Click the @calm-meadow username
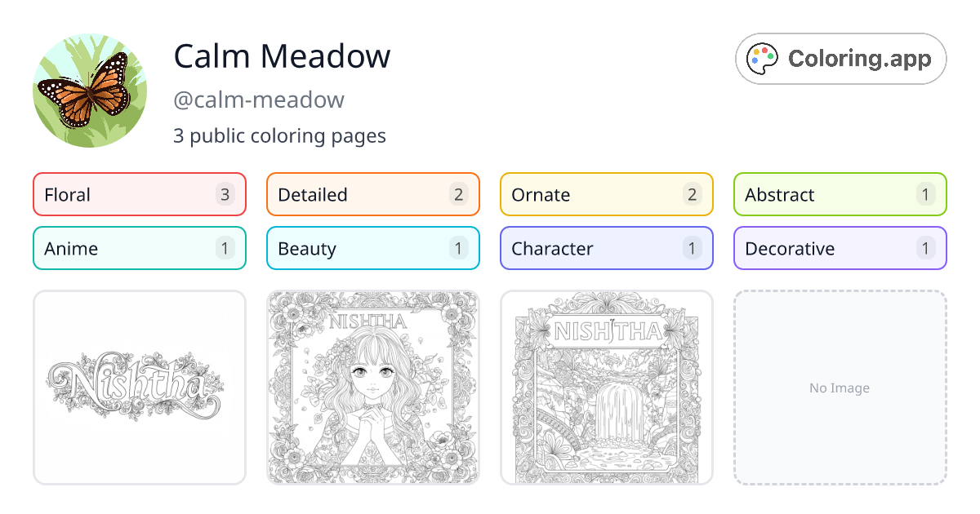 click(x=259, y=100)
